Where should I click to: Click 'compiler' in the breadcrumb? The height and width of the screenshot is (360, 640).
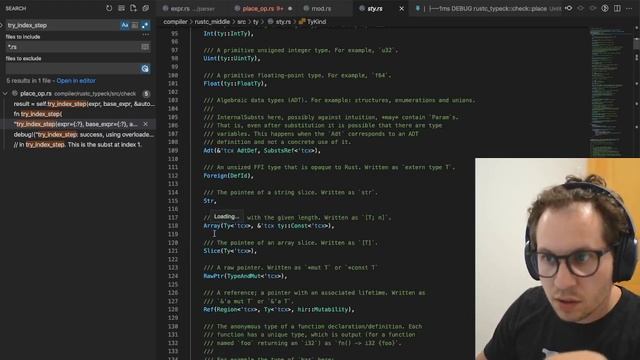coord(176,22)
